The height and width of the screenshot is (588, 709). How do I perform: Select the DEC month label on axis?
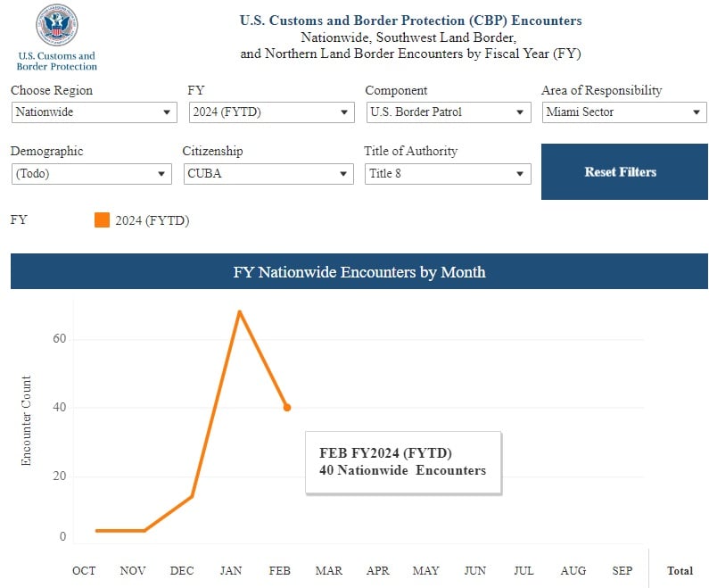pos(182,571)
